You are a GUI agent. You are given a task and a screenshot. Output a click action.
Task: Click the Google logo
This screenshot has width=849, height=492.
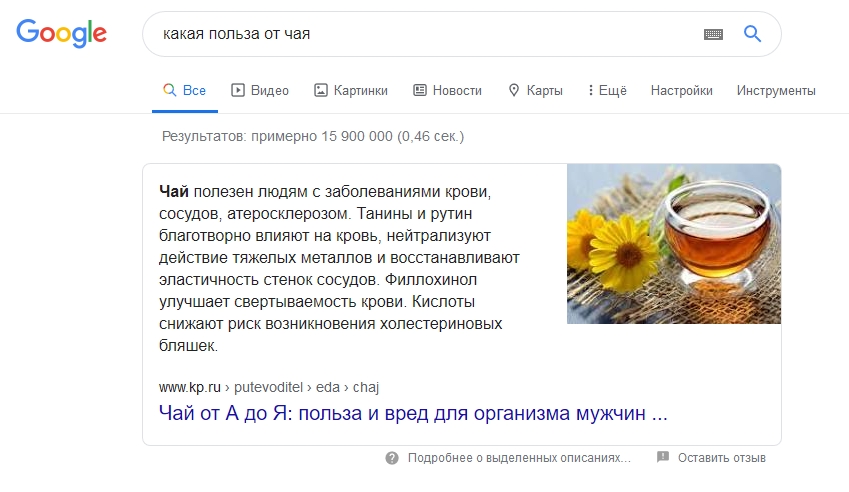61,33
